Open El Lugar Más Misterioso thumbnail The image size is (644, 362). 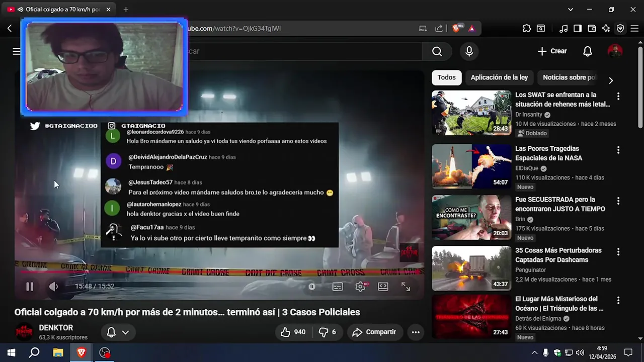[471, 316]
